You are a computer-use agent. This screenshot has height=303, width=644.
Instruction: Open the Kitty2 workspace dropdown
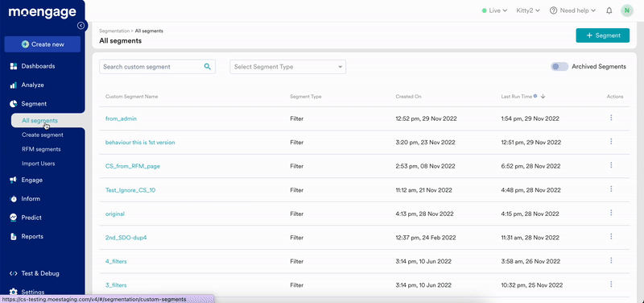click(x=528, y=10)
